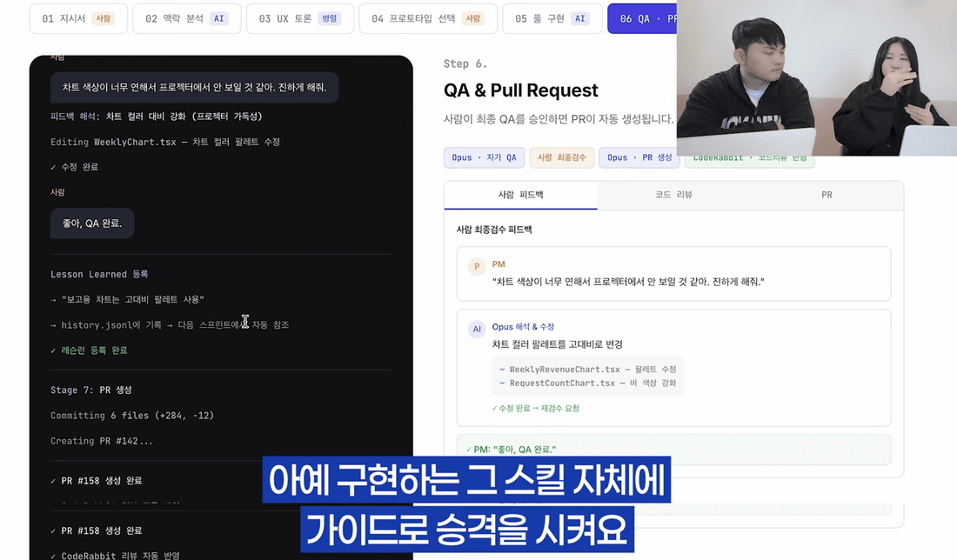The image size is (957, 560).
Task: Click the Opus · 자가 QA badge
Action: point(484,157)
